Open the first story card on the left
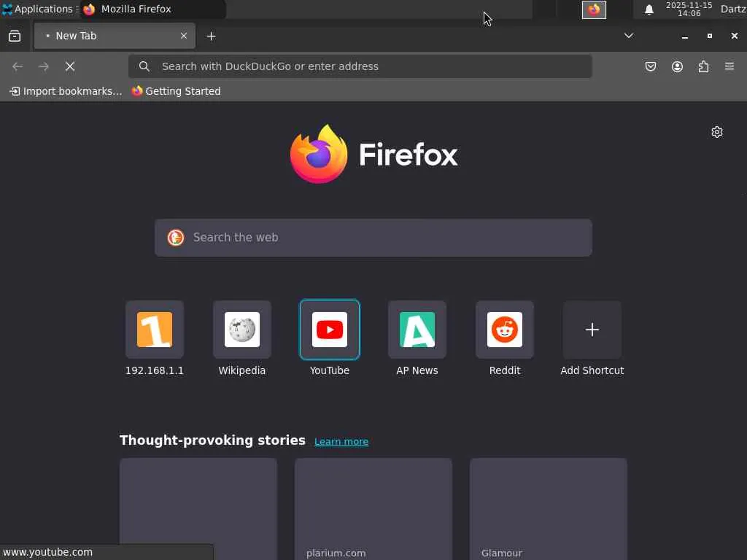This screenshot has height=560, width=747. (198, 509)
